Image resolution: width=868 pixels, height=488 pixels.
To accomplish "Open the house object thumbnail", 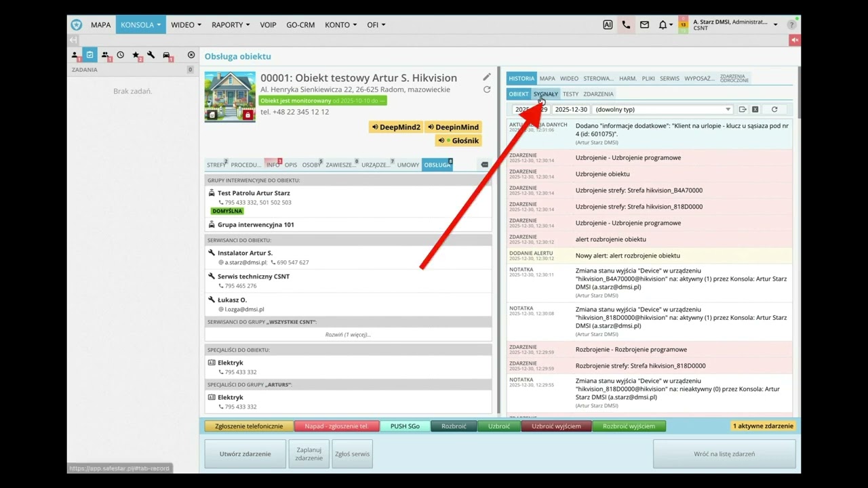I will [x=230, y=97].
